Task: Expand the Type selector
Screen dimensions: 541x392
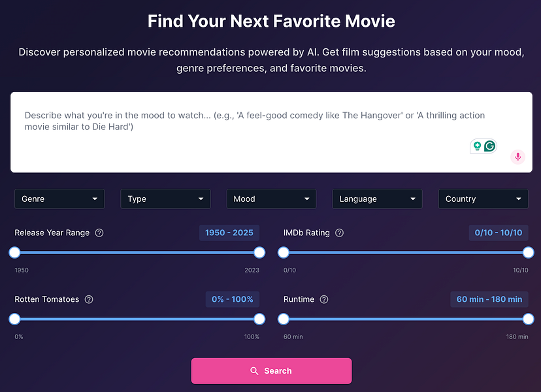Action: click(x=165, y=199)
